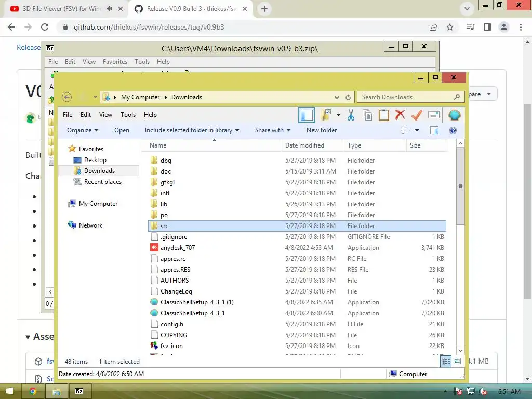Open the Explorer Help menu
This screenshot has width=532, height=399.
coord(150,115)
